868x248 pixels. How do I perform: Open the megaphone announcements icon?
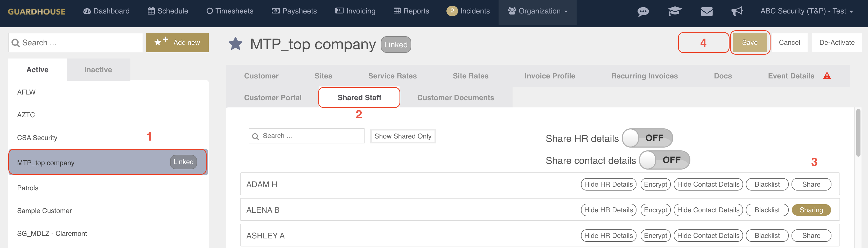pyautogui.click(x=737, y=11)
